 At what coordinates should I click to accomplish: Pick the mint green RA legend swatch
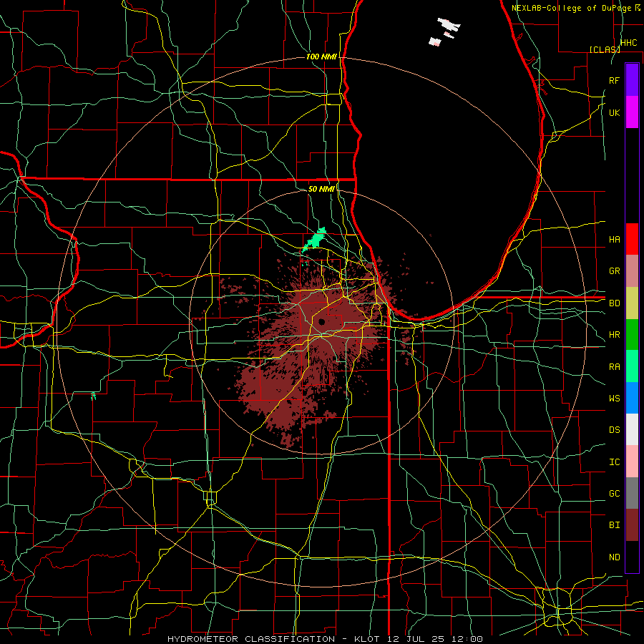(632, 366)
